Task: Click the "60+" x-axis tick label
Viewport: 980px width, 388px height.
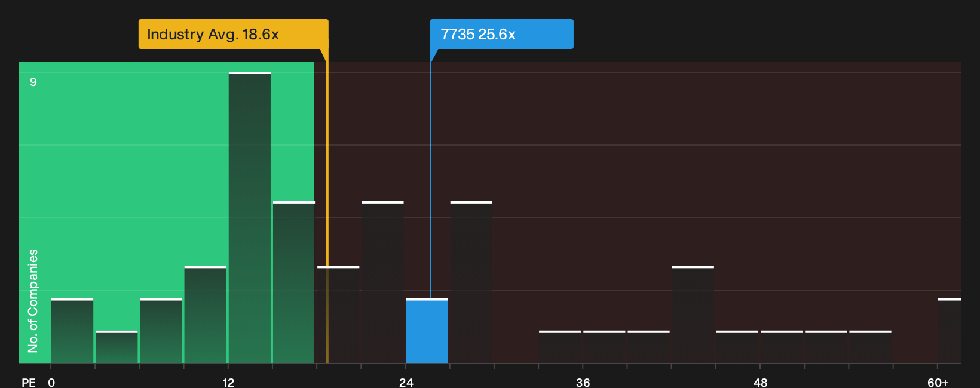Action: point(938,383)
